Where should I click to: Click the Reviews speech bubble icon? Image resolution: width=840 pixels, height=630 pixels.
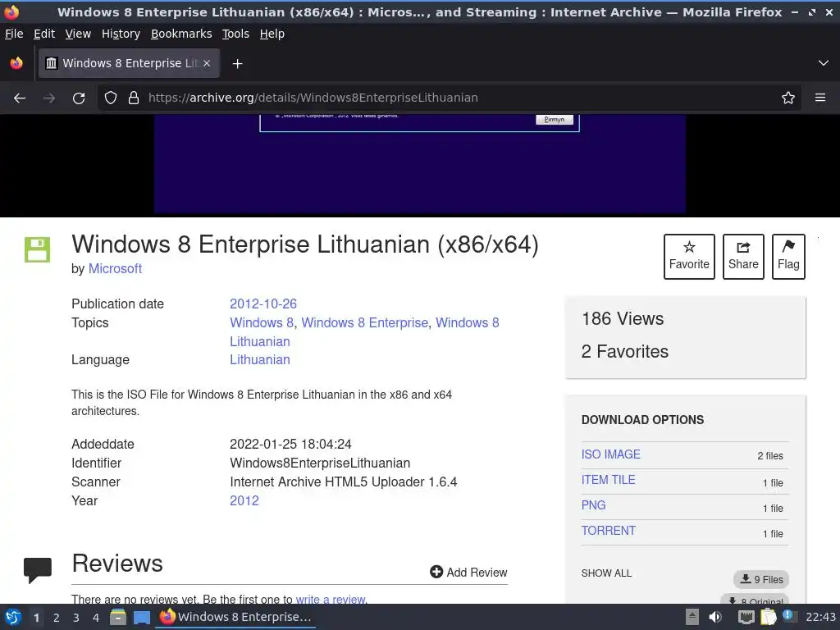tap(38, 570)
